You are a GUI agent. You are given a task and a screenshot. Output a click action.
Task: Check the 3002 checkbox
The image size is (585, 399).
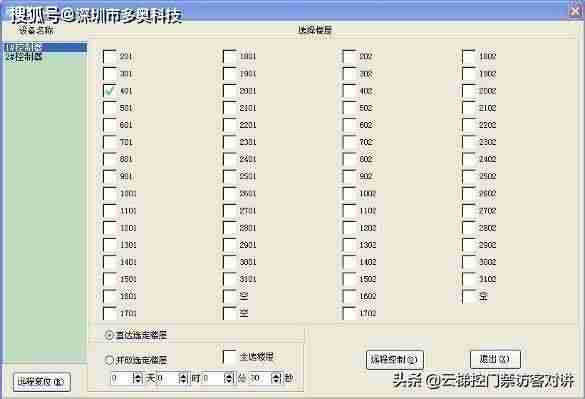coord(469,262)
